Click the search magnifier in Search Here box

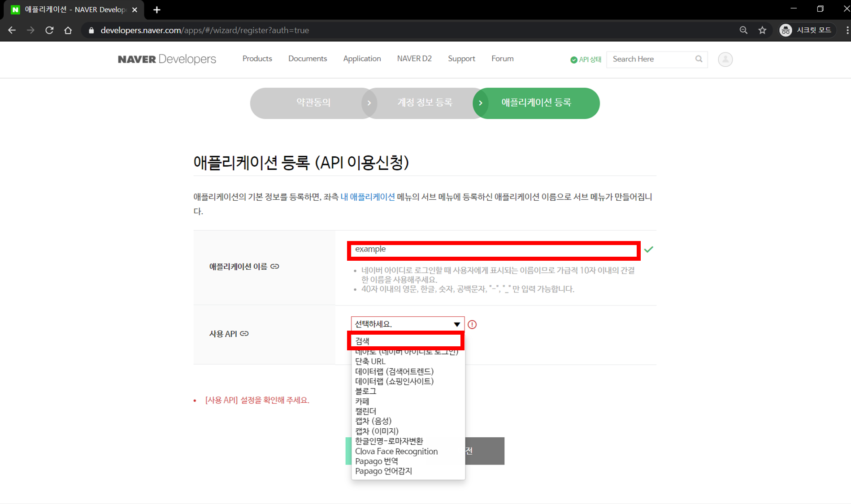click(x=699, y=59)
